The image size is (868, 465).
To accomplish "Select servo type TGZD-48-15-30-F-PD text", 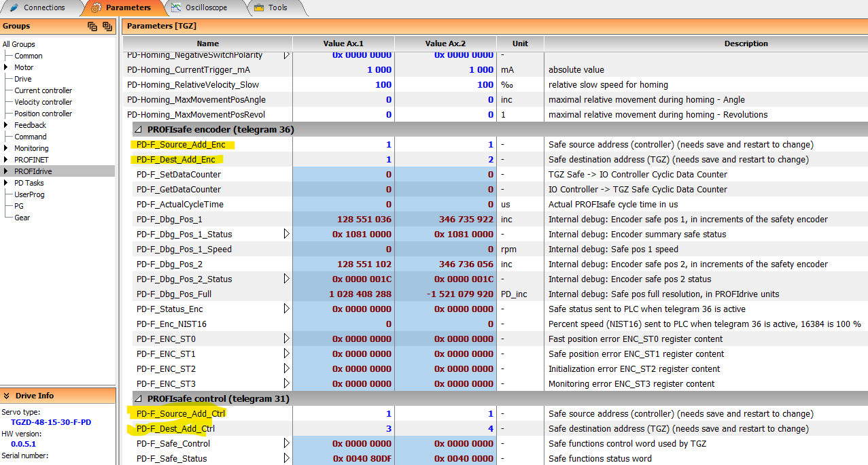I will [x=51, y=422].
